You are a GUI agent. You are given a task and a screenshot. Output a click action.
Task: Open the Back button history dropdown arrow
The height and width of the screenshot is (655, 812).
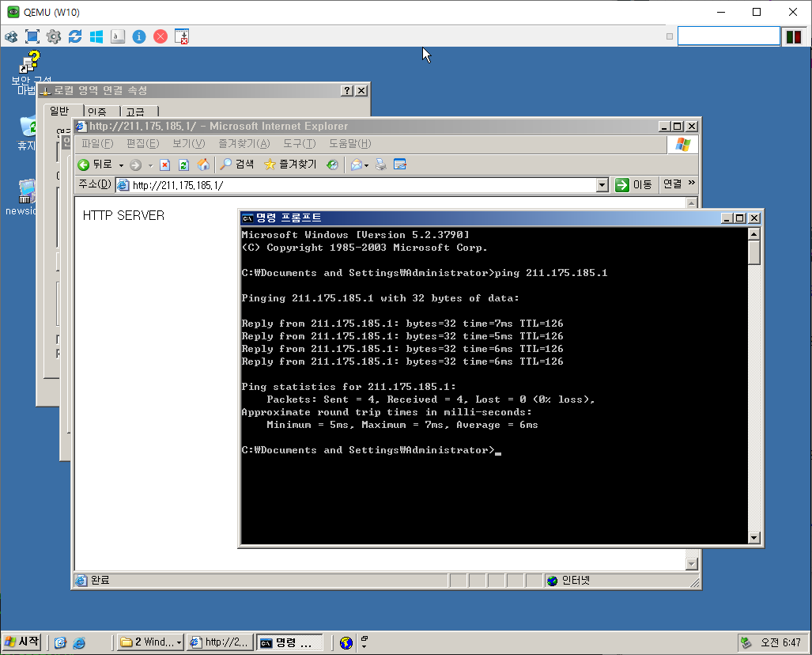121,165
